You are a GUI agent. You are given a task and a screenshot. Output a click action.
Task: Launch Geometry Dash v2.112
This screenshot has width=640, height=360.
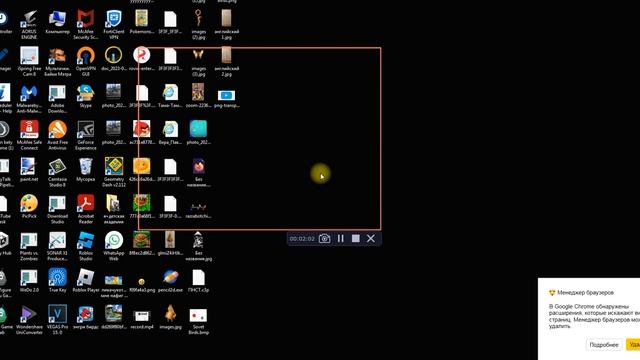click(114, 173)
